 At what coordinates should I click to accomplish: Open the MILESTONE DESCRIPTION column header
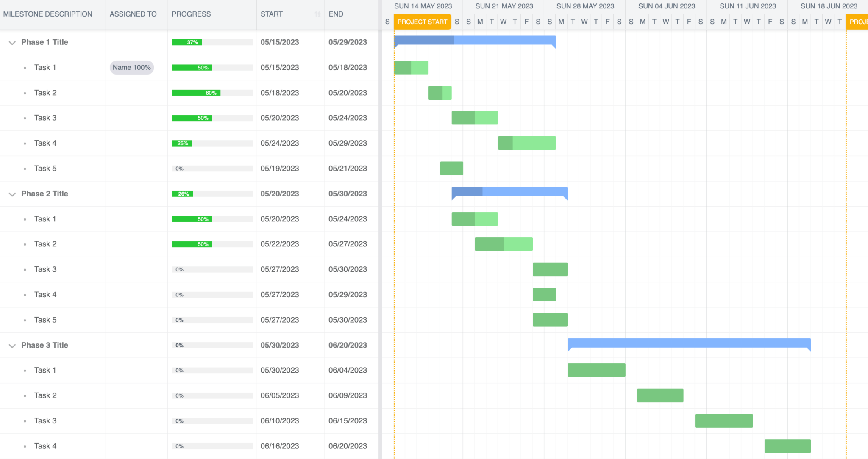point(47,14)
